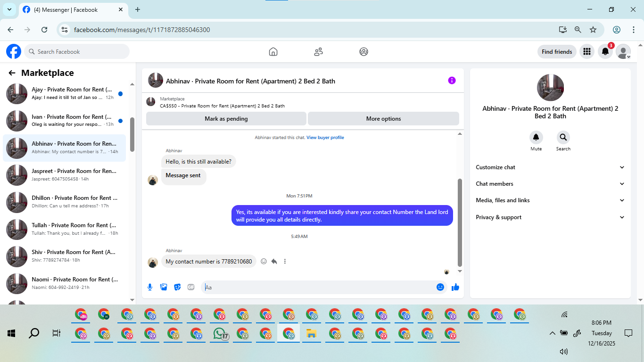
Task: Open Chrome profile icon
Action: [617, 30]
